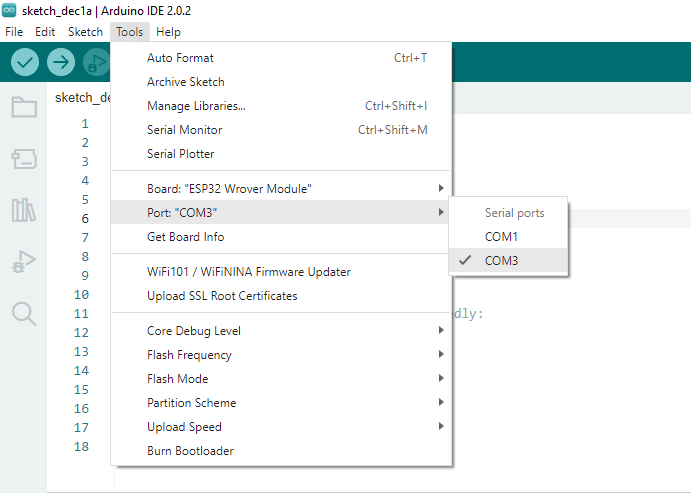This screenshot has width=691, height=493.
Task: Expand the Upload Speed submenu
Action: click(281, 426)
